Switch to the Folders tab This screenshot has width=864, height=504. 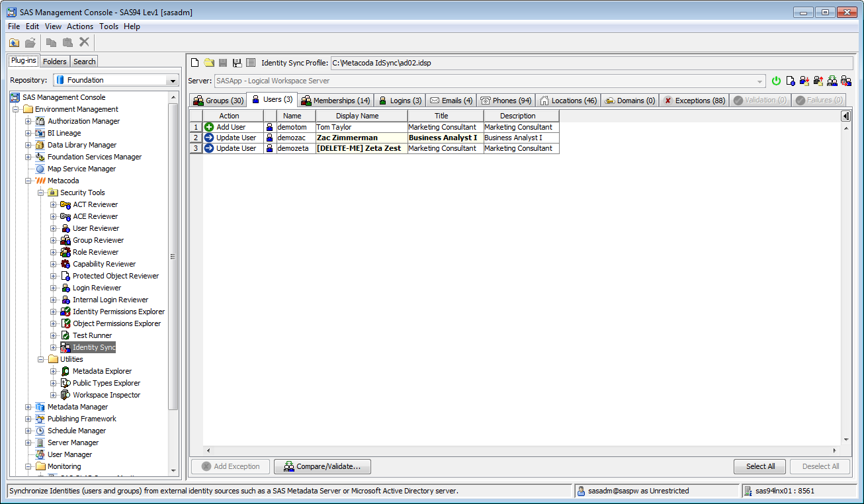tap(55, 62)
